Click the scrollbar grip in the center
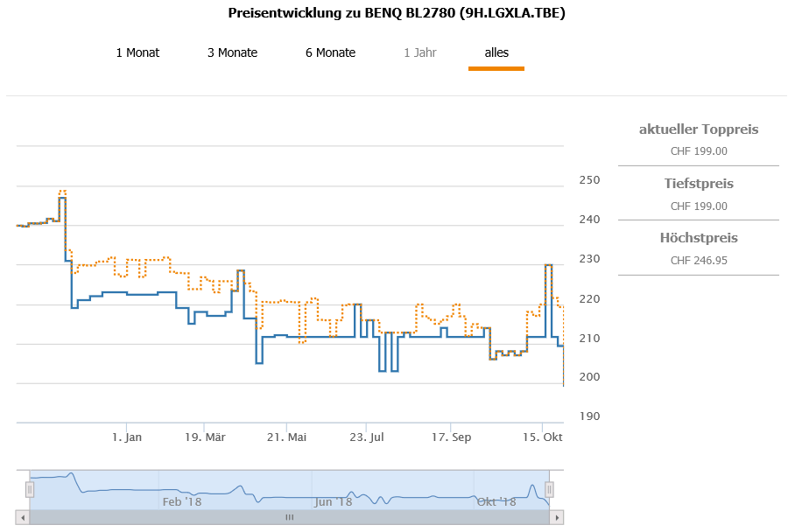Screen dimensions: 788x532 (x=290, y=517)
